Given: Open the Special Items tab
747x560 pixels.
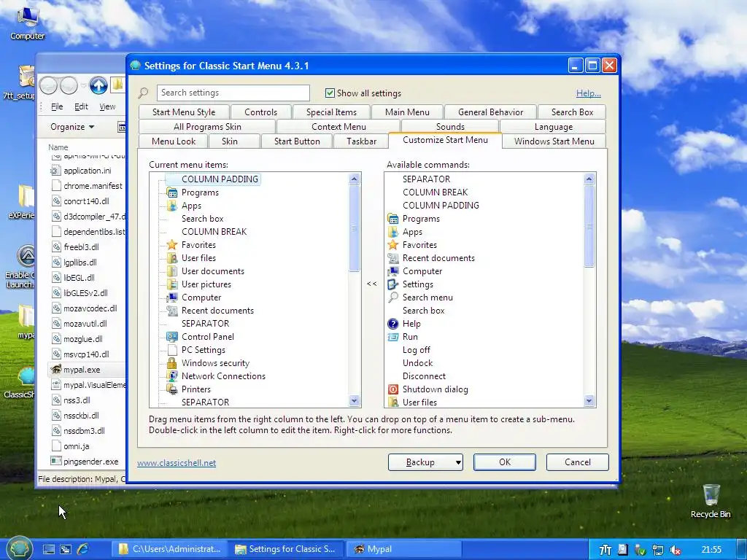Looking at the screenshot, I should 332,112.
